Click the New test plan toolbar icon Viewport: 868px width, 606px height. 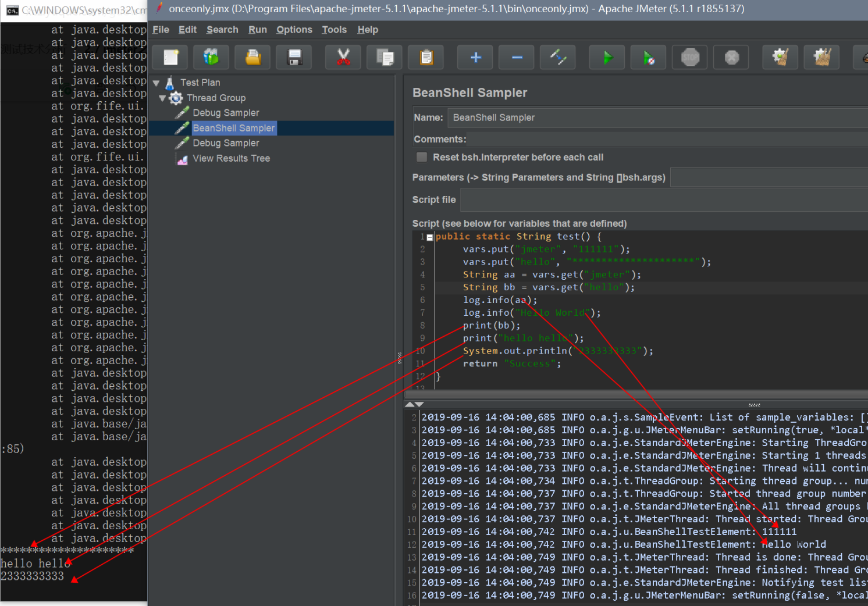click(170, 57)
